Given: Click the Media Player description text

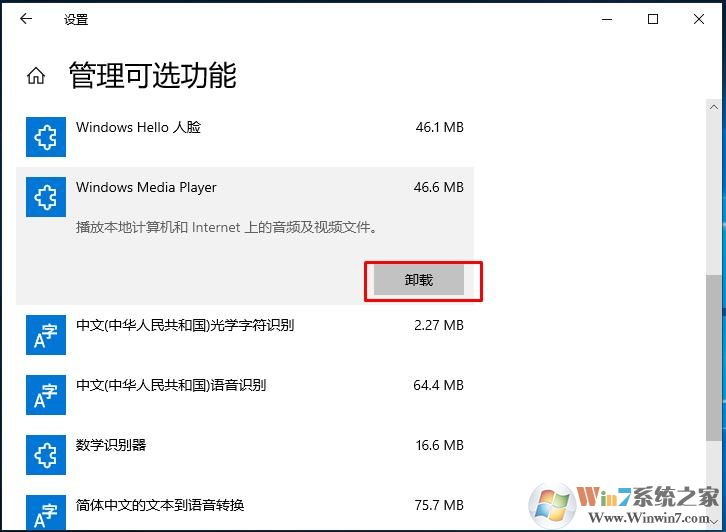Looking at the screenshot, I should click(x=227, y=227).
